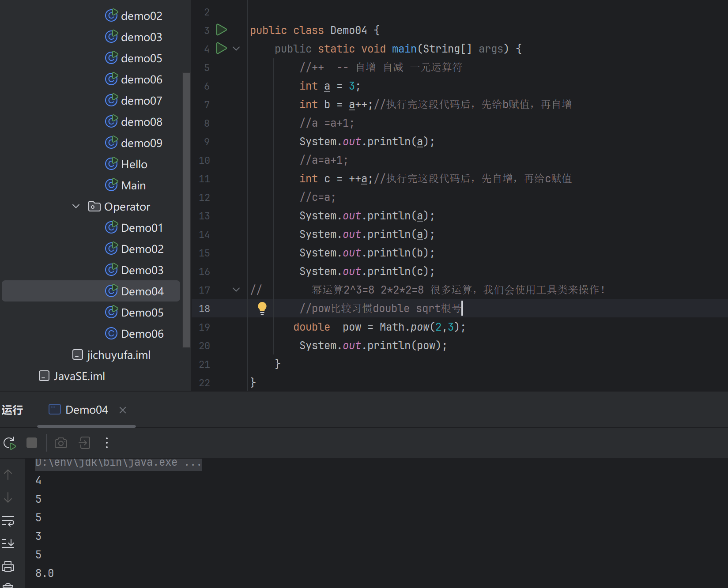Open demo08 class in project tree

point(134,122)
